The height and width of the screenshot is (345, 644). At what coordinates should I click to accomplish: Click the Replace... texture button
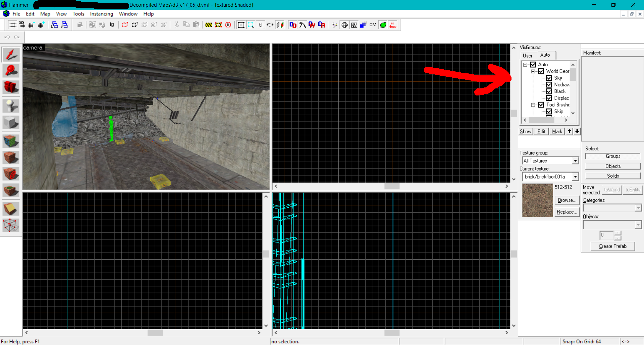(x=567, y=212)
